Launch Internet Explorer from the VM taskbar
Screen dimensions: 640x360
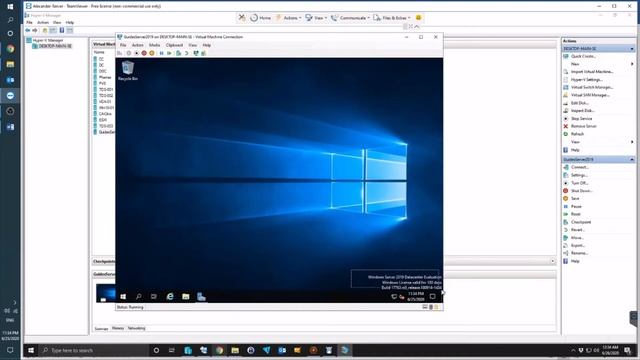click(170, 296)
